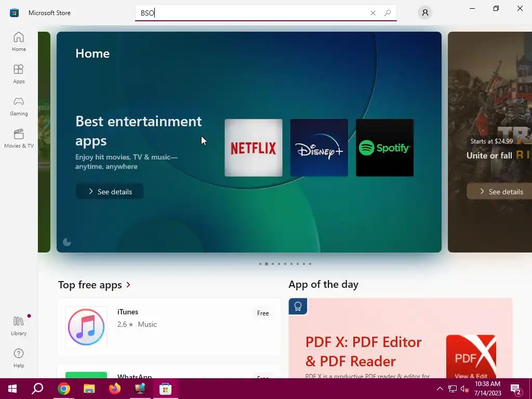Open the Movies & TV section

point(19,138)
